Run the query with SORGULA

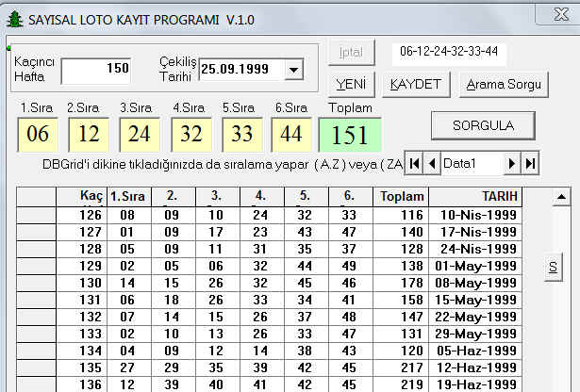[483, 125]
